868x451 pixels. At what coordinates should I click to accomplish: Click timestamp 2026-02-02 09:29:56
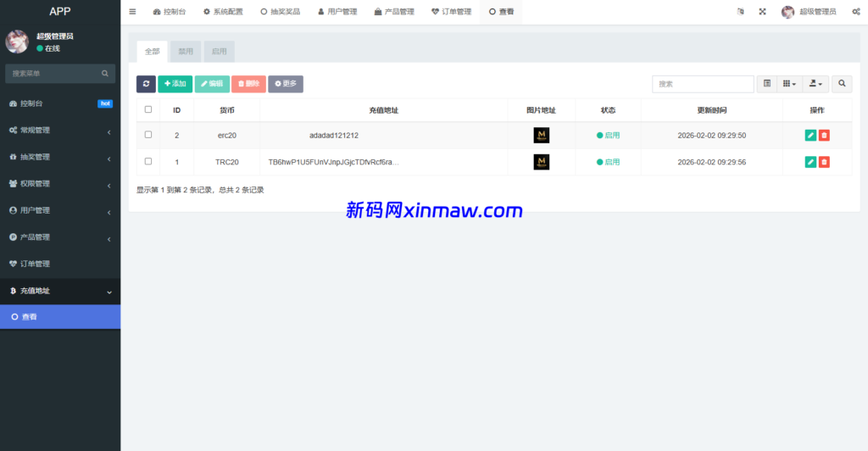pos(712,162)
